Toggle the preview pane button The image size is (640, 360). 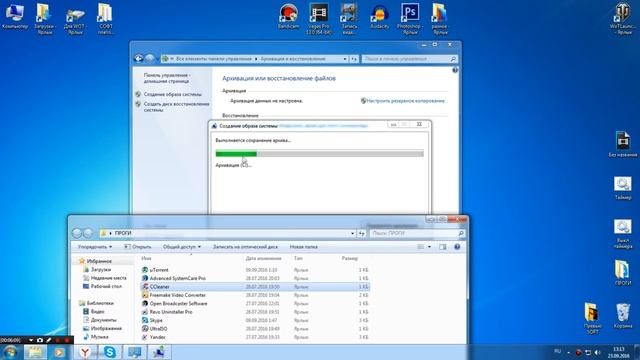click(442, 247)
